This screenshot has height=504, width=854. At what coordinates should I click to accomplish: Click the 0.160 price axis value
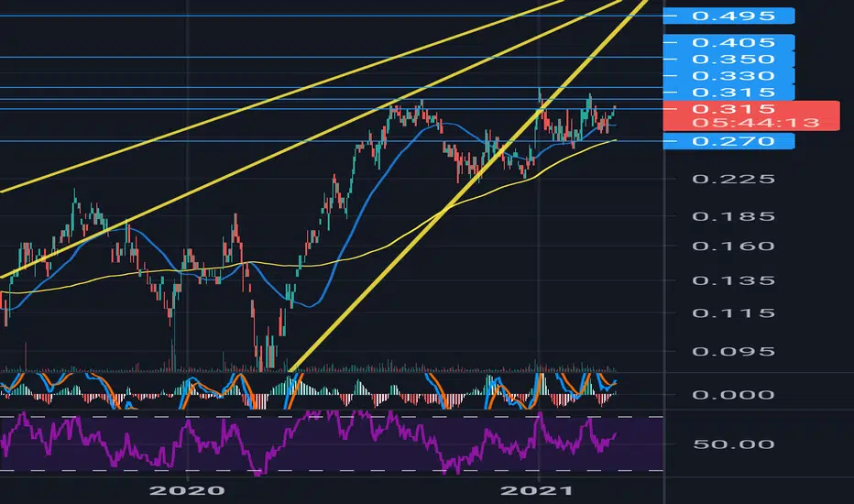(733, 246)
